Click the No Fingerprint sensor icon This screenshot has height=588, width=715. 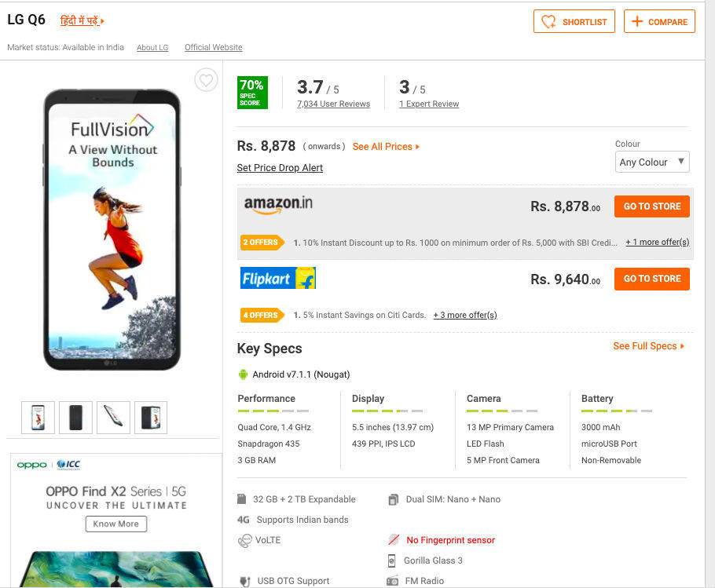[x=394, y=540]
